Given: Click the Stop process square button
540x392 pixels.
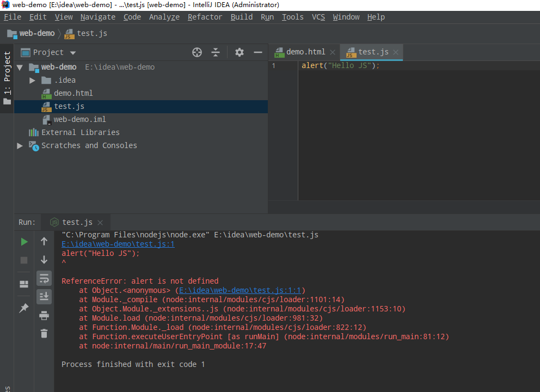Looking at the screenshot, I should click(24, 260).
